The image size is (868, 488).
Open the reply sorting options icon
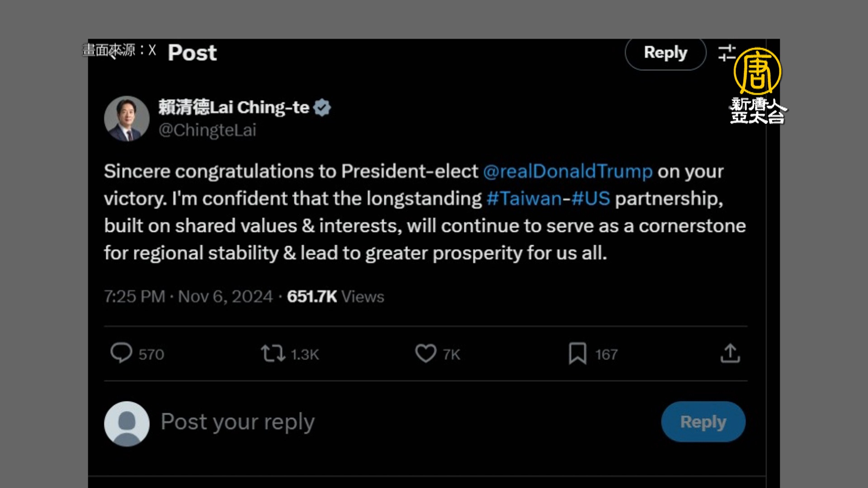point(726,53)
